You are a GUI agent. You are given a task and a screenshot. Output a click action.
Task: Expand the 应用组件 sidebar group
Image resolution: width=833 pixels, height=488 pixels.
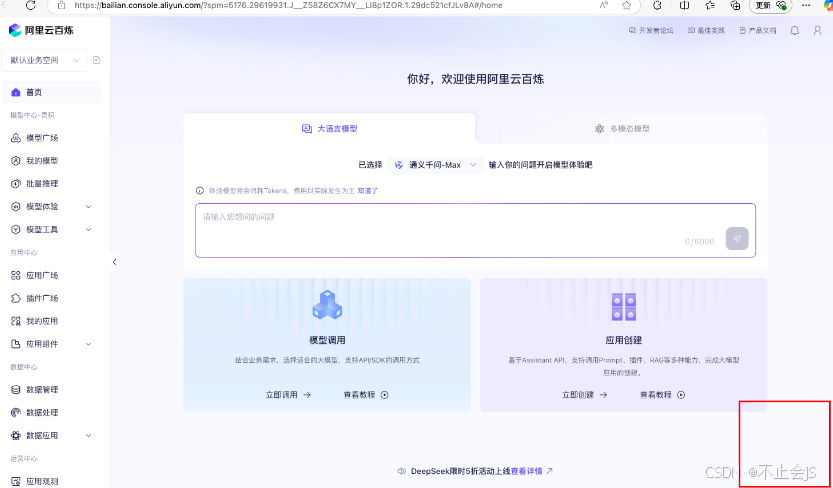tap(50, 344)
